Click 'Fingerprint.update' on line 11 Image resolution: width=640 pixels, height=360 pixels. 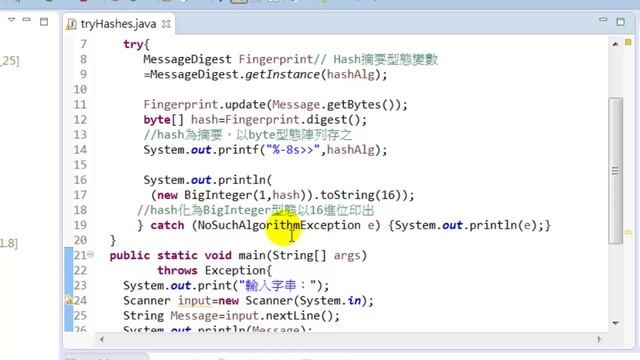[205, 104]
